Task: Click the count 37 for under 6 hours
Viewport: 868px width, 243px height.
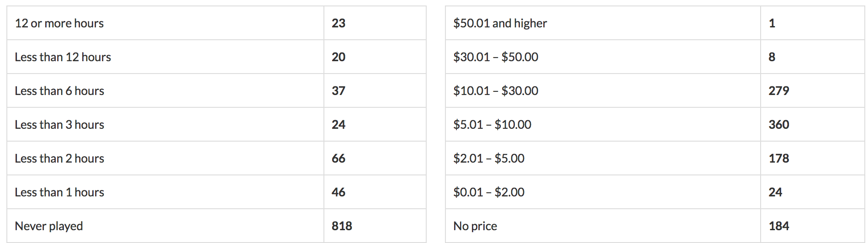Action: 339,91
